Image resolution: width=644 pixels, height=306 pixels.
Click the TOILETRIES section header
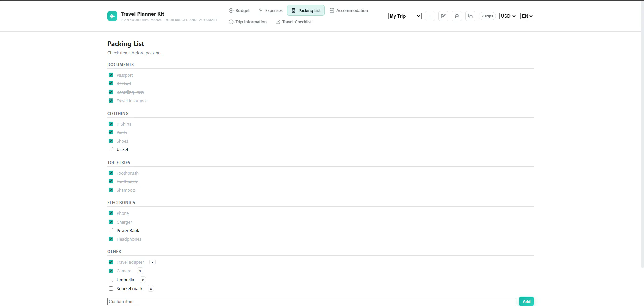119,162
